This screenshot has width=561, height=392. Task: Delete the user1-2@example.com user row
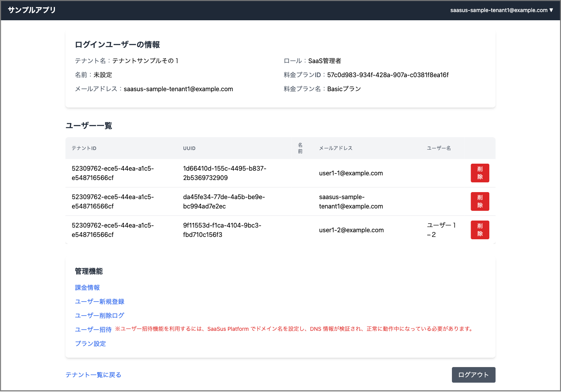click(x=480, y=230)
